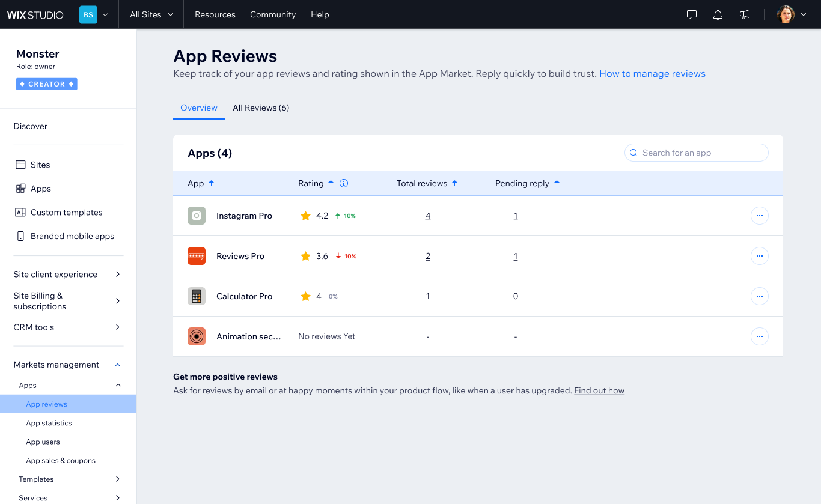Viewport: 821px width, 504px height.
Task: Open How to manage reviews link
Action: 652,74
